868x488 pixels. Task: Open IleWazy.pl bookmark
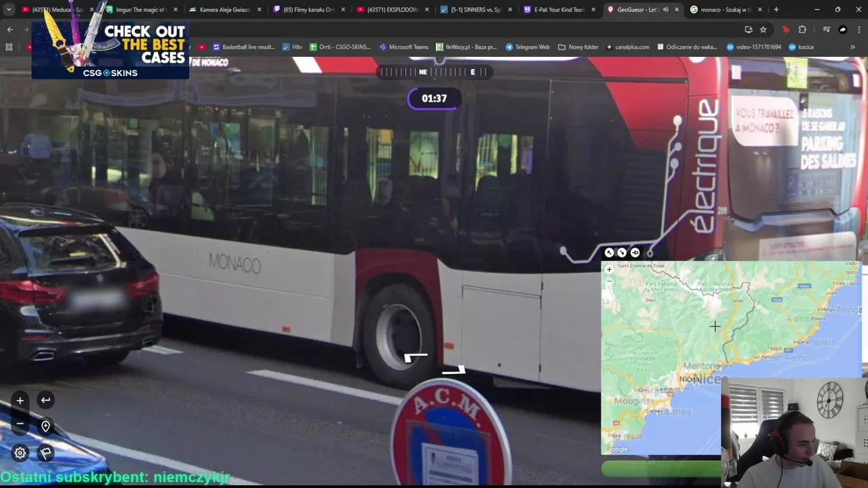pyautogui.click(x=467, y=47)
